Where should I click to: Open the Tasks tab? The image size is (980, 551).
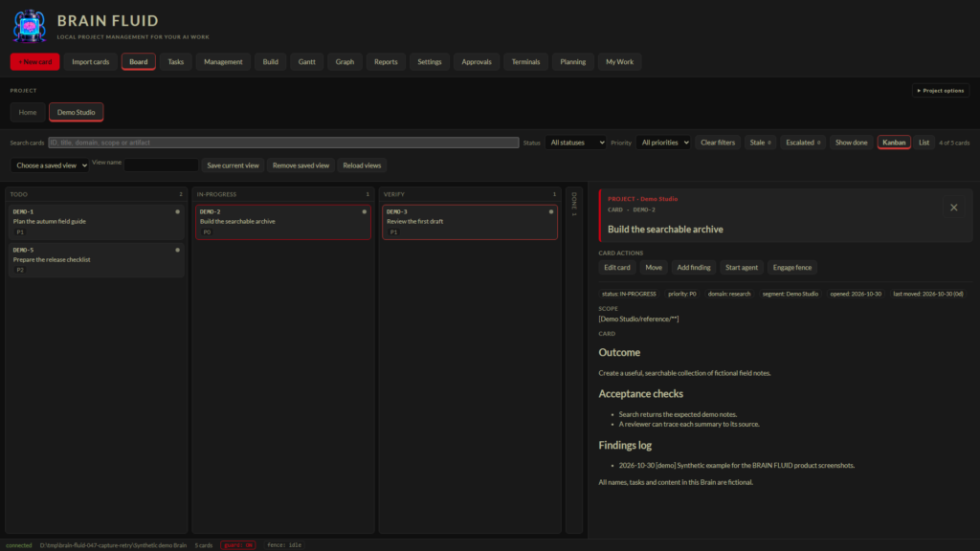[176, 62]
